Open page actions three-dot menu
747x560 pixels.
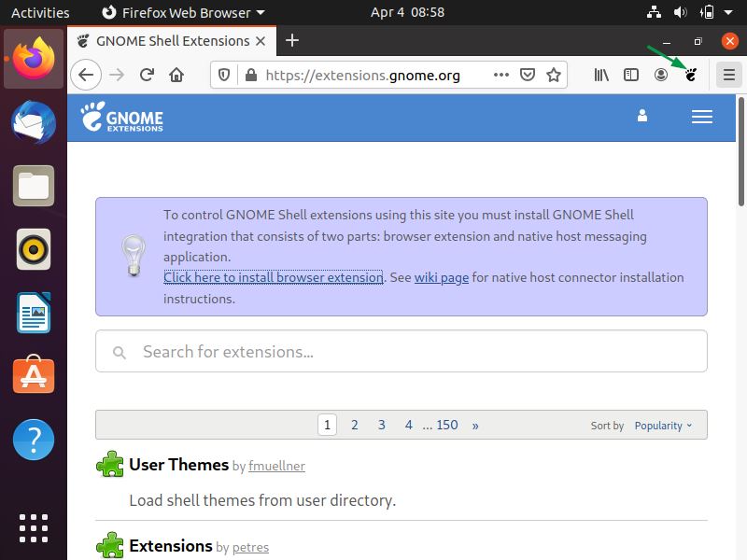501,75
